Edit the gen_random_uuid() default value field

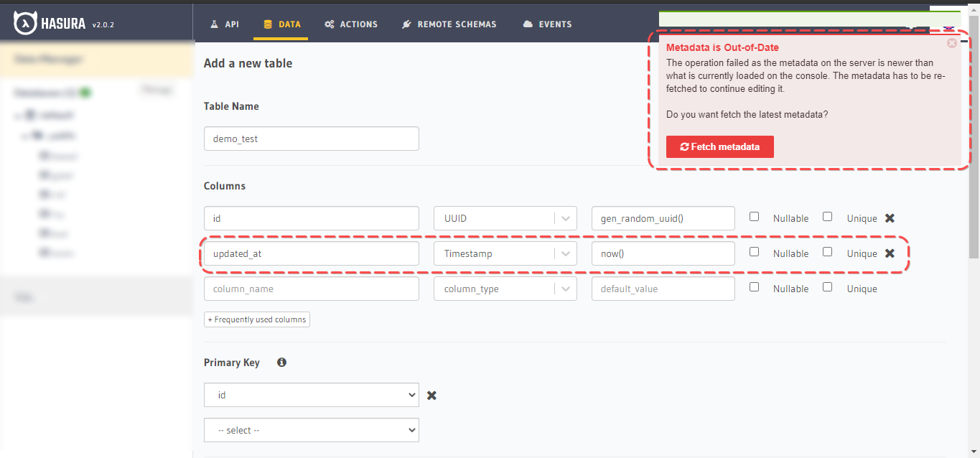[663, 218]
